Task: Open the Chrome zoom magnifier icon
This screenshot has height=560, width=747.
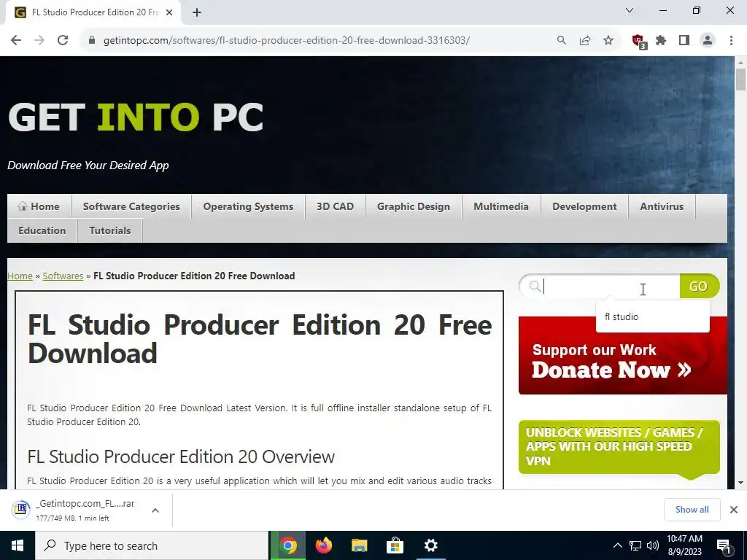Action: (562, 41)
